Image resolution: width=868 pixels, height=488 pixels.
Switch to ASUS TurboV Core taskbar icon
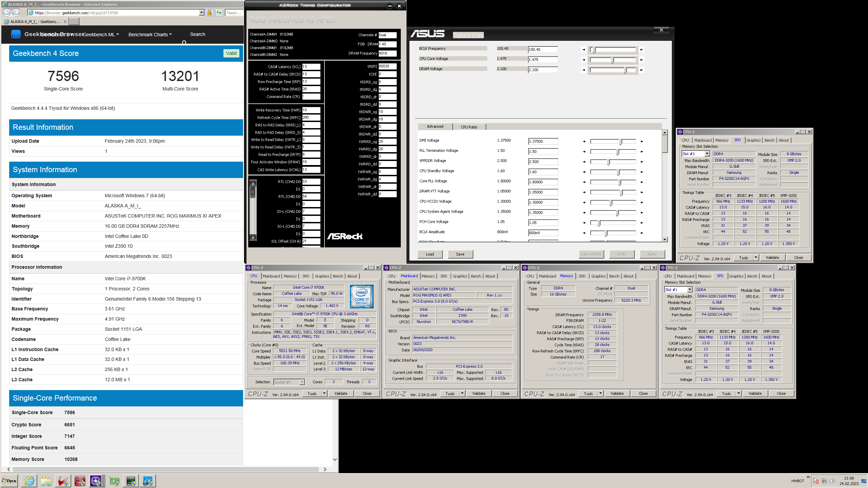point(63,481)
